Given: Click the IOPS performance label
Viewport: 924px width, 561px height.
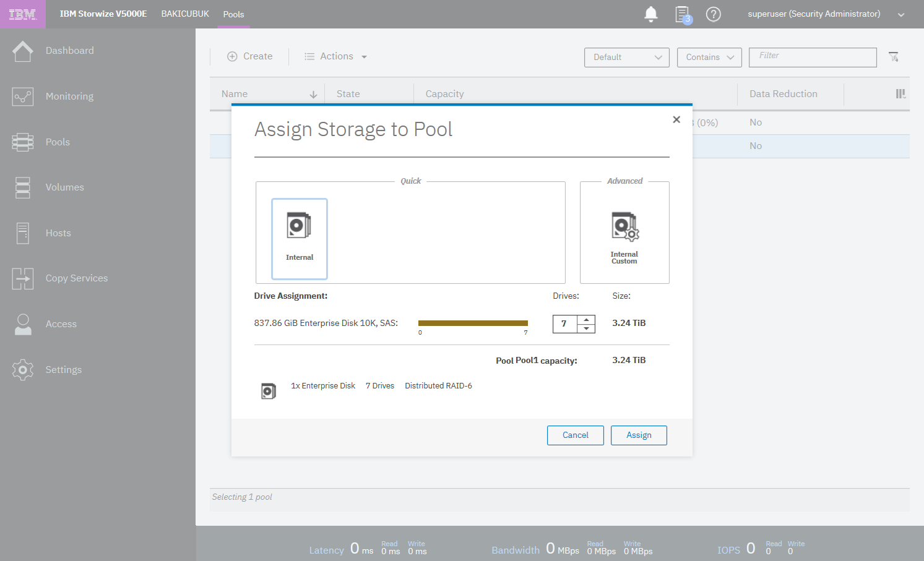Looking at the screenshot, I should click(728, 550).
